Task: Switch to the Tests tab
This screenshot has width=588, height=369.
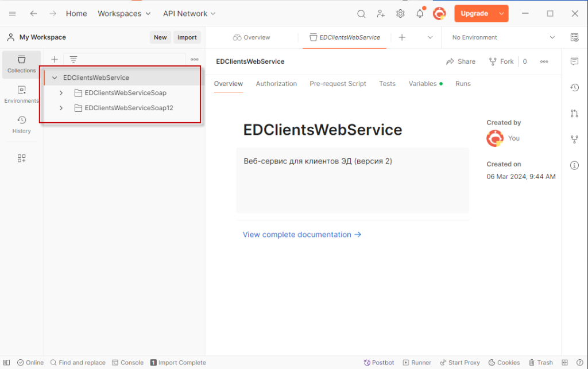Action: (387, 84)
